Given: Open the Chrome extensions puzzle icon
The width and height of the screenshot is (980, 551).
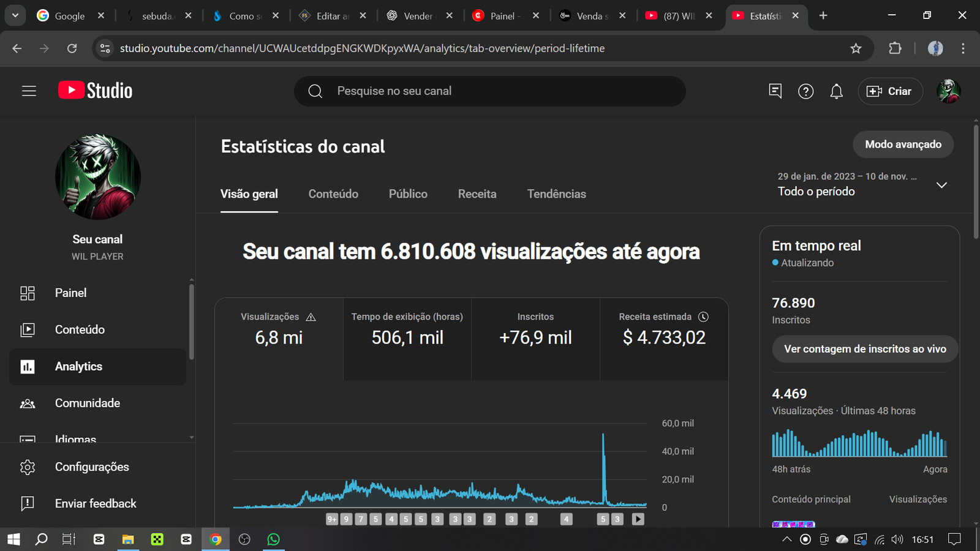Looking at the screenshot, I should coord(895,48).
